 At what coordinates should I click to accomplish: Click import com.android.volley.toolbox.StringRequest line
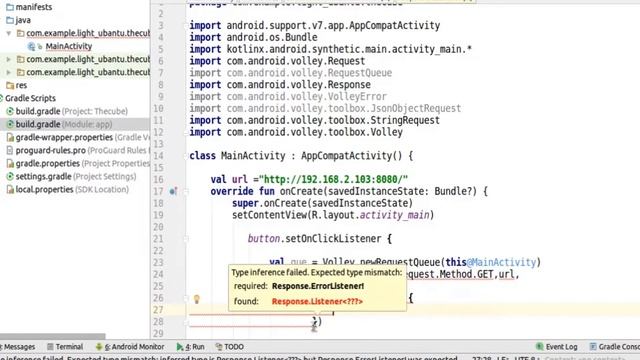click(x=314, y=120)
